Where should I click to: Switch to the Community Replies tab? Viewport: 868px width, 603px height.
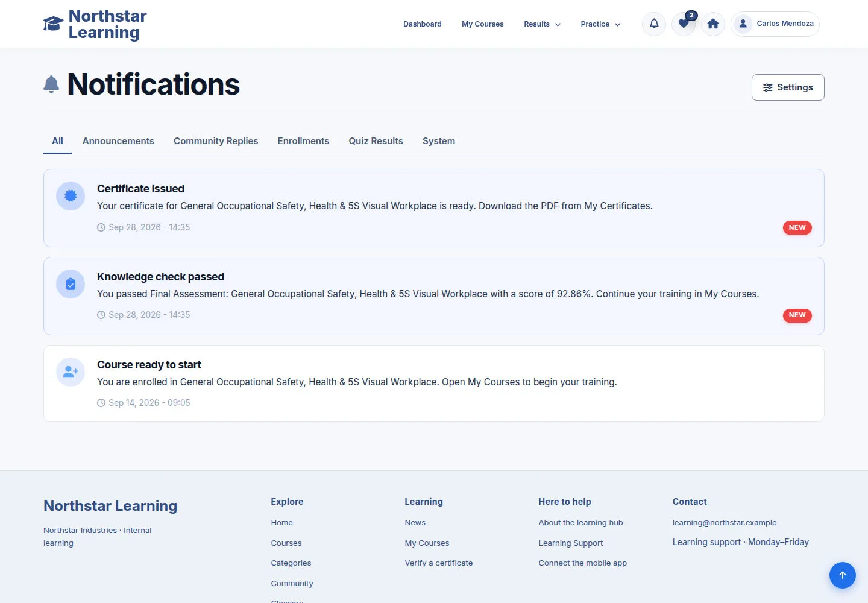click(216, 141)
